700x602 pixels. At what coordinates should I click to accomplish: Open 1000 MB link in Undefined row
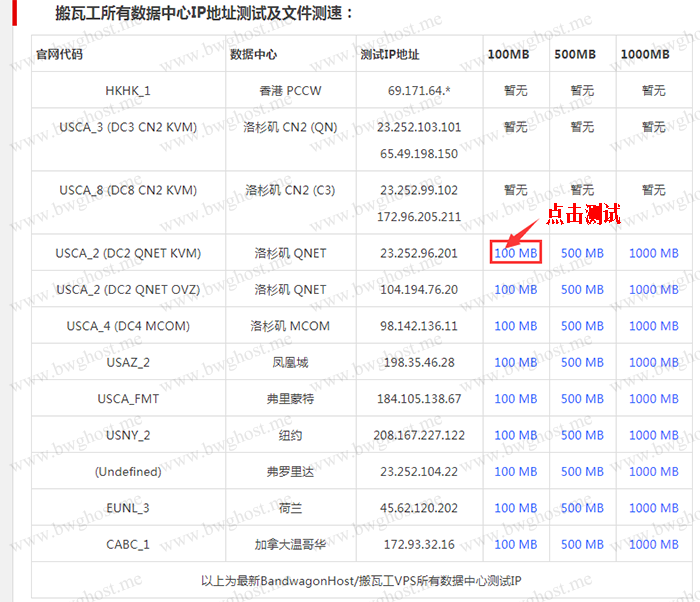pos(654,472)
